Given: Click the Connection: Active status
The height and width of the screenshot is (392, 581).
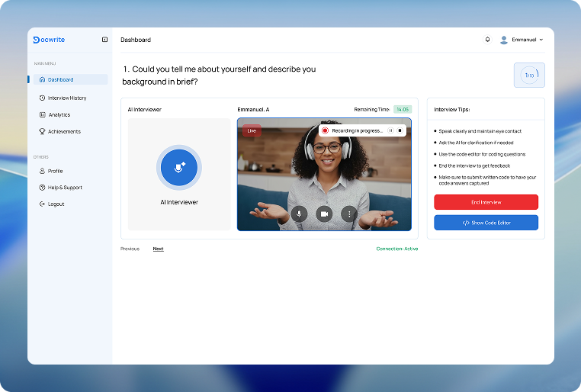Looking at the screenshot, I should 397,249.
